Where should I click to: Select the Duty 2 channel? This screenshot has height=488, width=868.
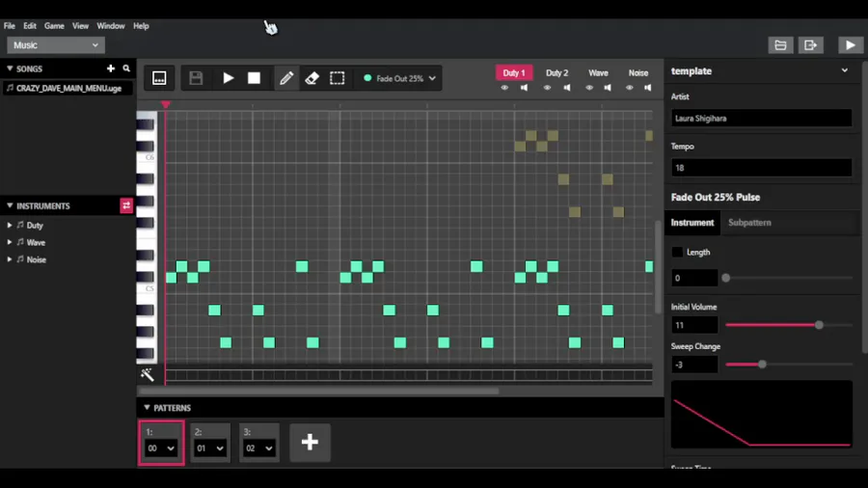[556, 73]
